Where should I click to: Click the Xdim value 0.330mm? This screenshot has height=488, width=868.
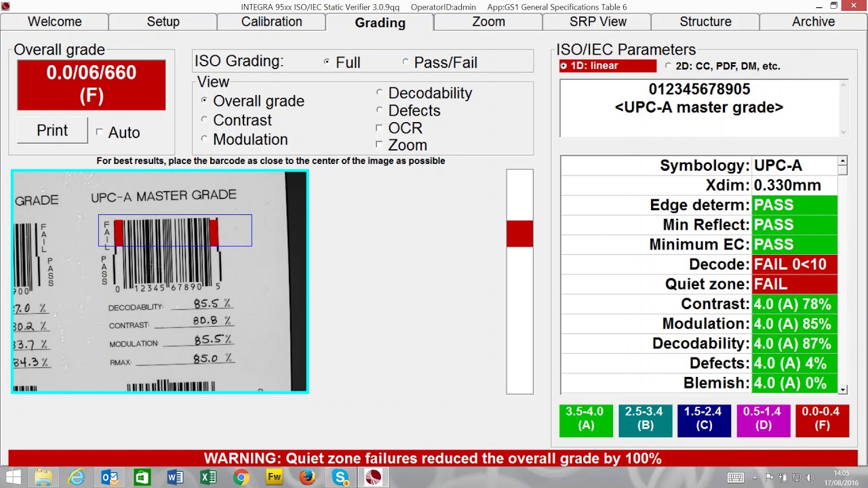[795, 185]
